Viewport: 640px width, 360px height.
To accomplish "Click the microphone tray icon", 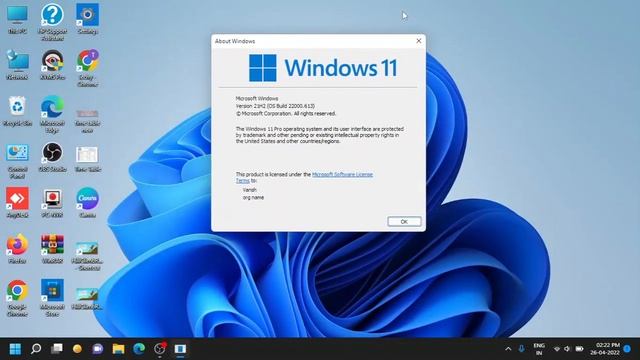I will 521,349.
